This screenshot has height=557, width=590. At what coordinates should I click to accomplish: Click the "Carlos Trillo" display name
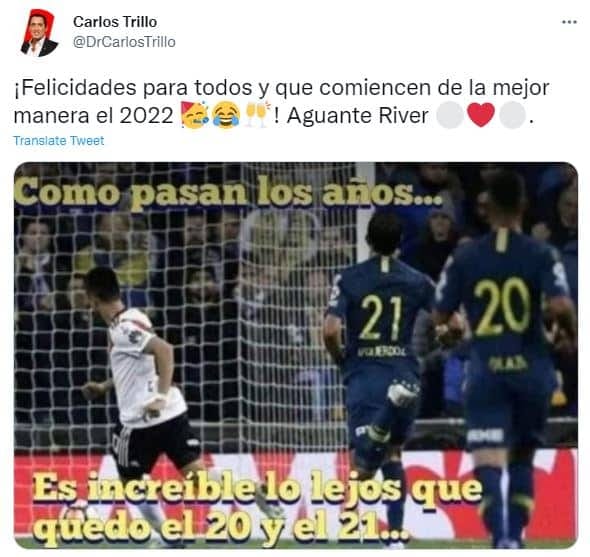pos(115,22)
